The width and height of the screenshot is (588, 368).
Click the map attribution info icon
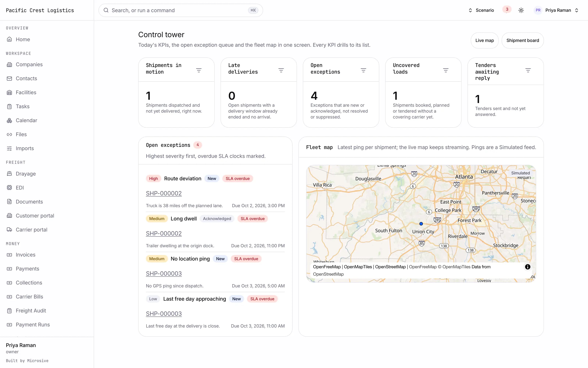[x=528, y=267]
